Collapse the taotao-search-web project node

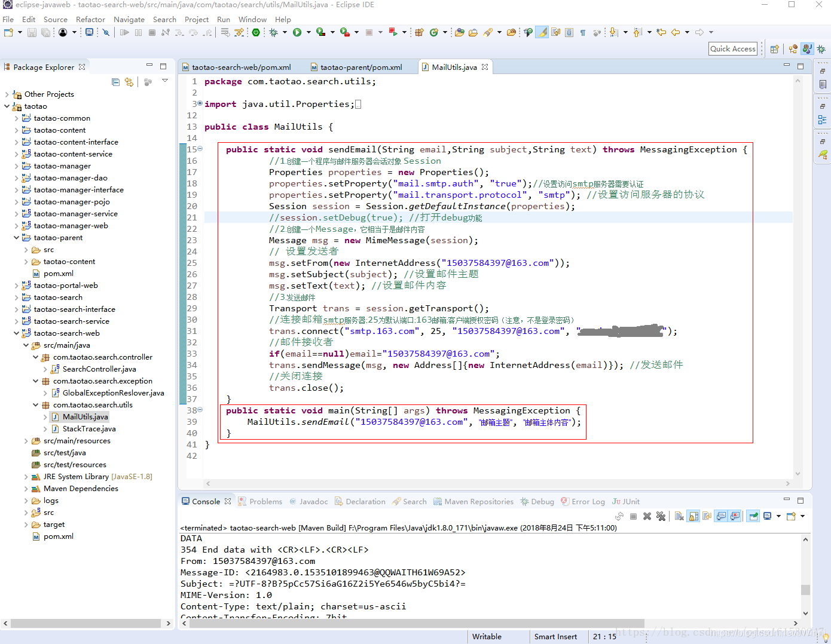coord(17,333)
